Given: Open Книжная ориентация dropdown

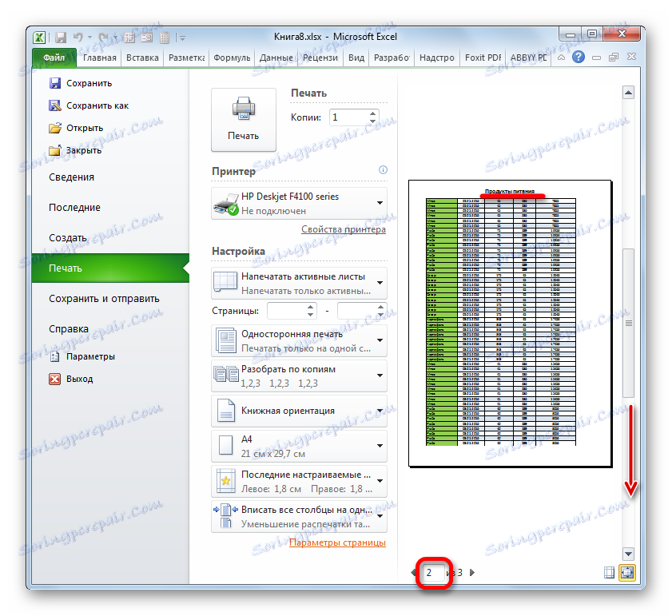Looking at the screenshot, I should pos(299,411).
